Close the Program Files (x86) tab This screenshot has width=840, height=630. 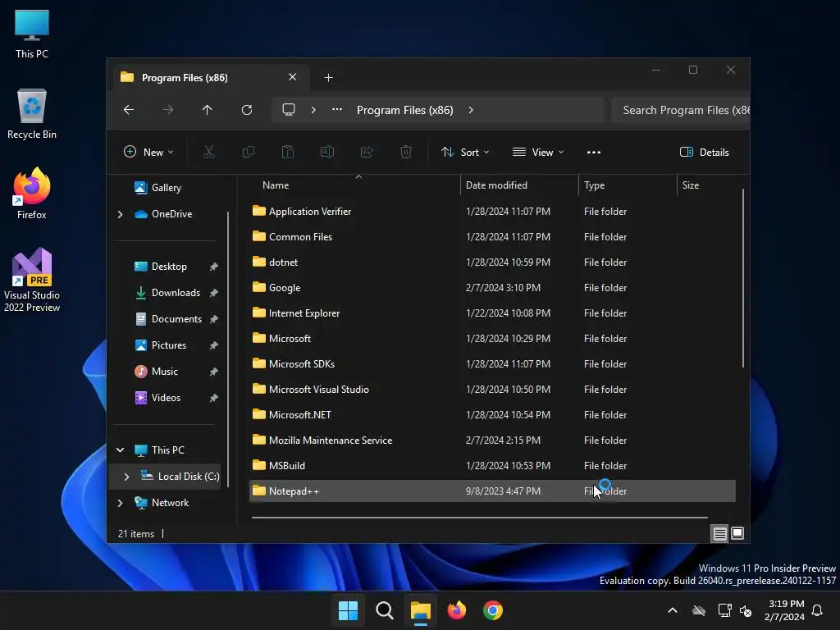click(293, 77)
